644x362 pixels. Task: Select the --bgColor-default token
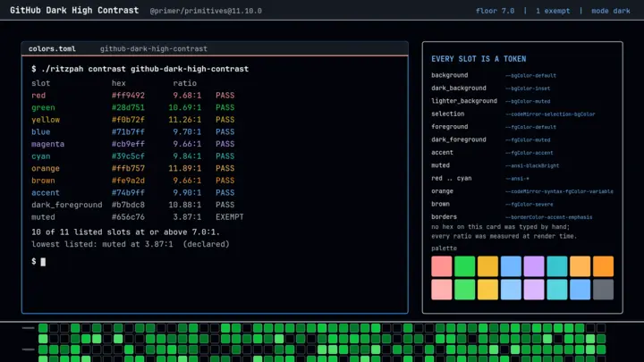tap(530, 75)
